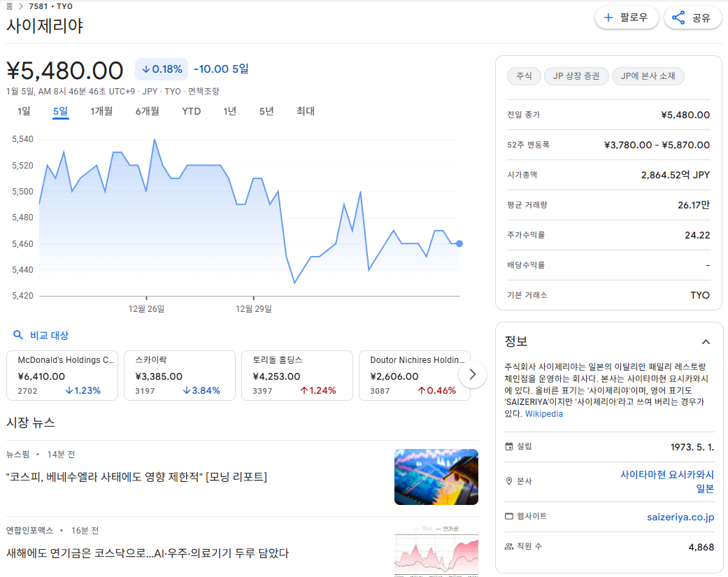
Task: Click the JP에 본사 소재 tag chip
Action: 648,76
